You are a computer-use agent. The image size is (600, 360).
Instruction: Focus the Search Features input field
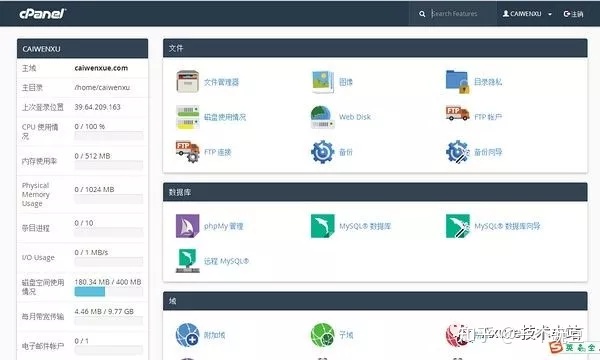[462, 14]
